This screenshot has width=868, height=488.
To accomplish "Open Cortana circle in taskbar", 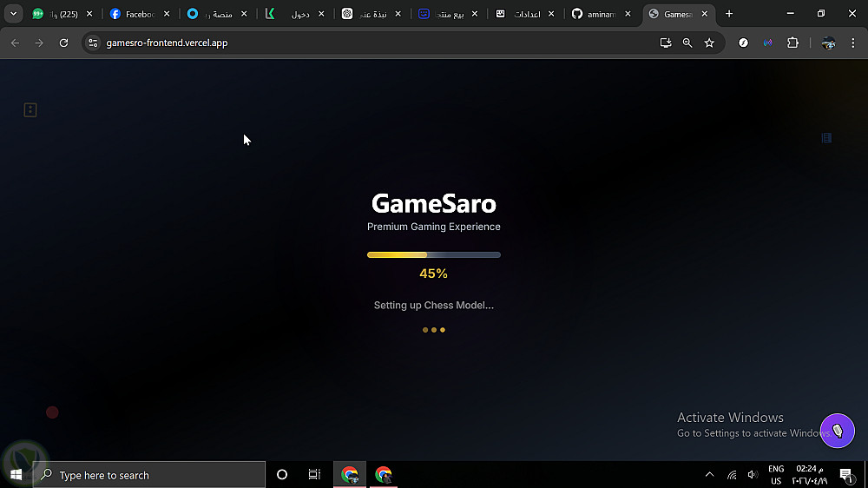I will tap(282, 475).
